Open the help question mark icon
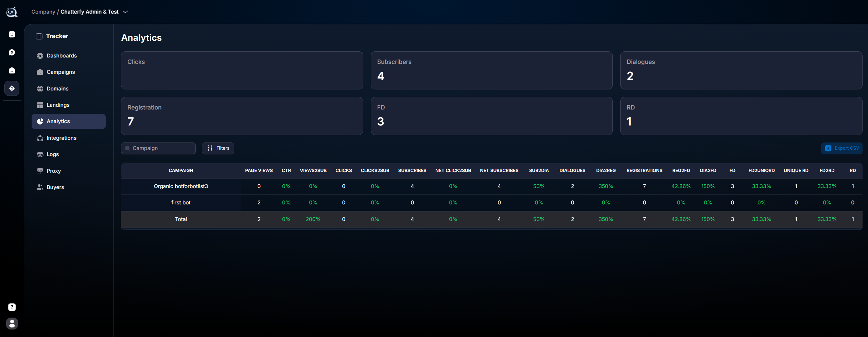The height and width of the screenshot is (337, 868). point(12,307)
